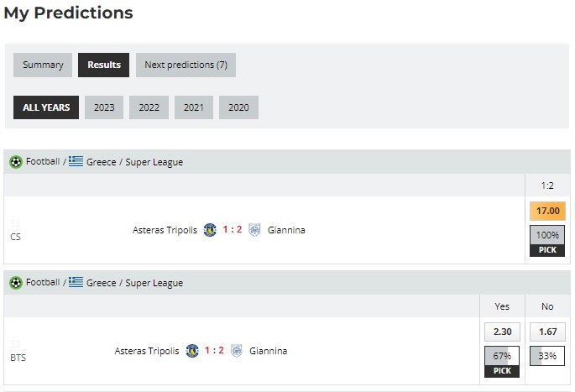
Task: Click the Greece flag in the second header
Action: point(76,283)
